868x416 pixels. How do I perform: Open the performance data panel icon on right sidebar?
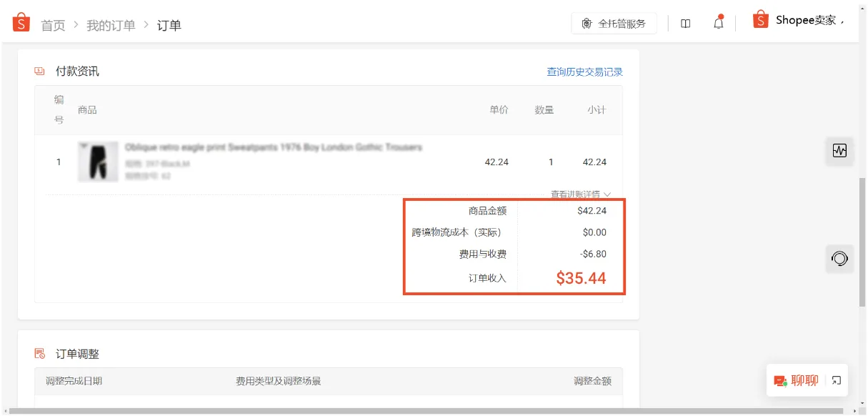[839, 151]
